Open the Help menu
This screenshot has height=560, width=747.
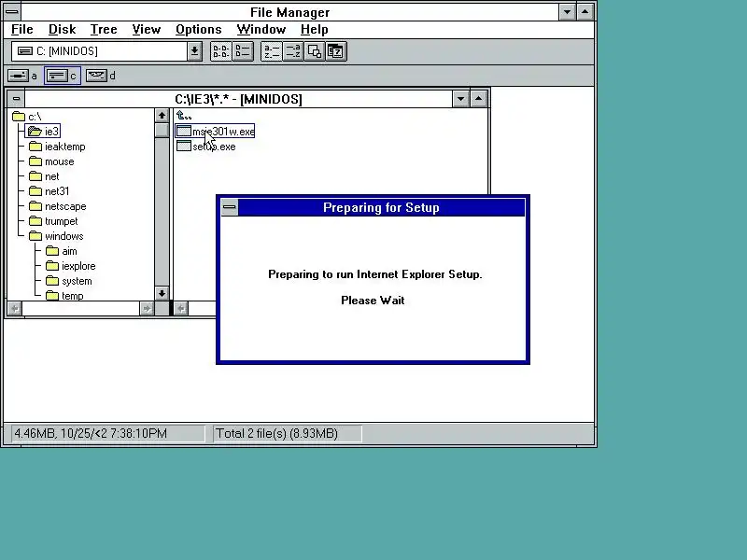(x=315, y=30)
